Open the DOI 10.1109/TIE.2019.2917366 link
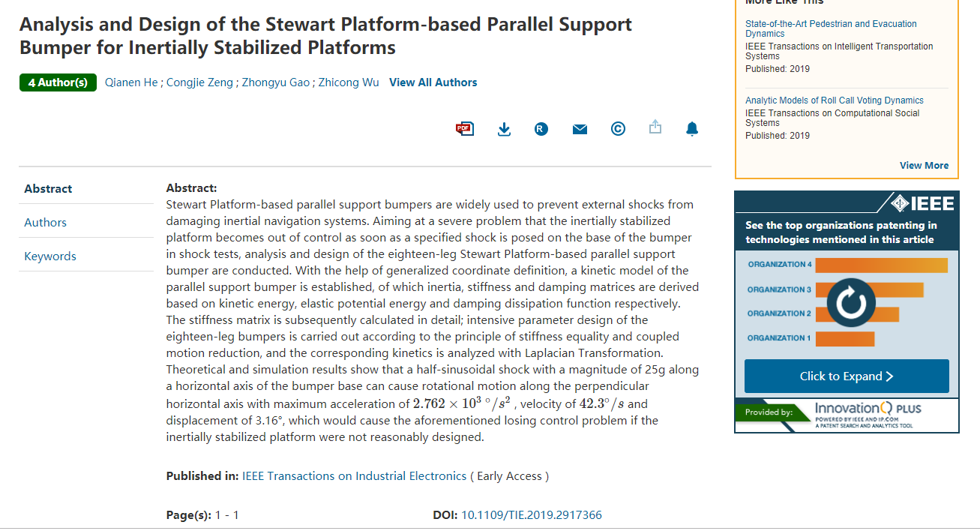 point(532,514)
